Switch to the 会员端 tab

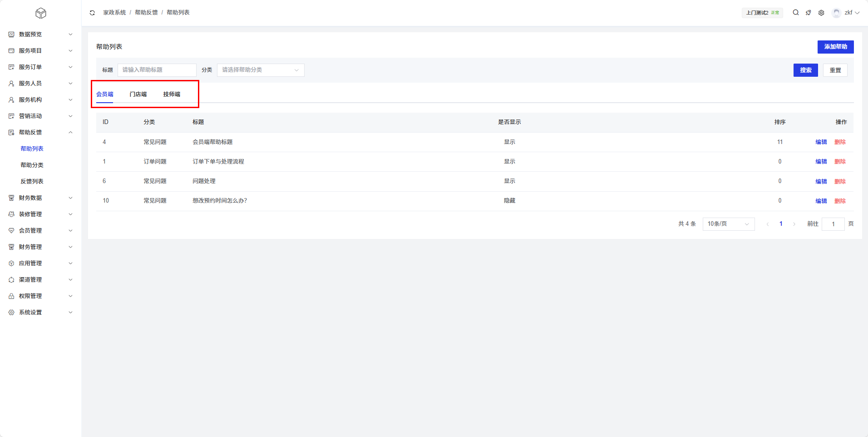[x=105, y=94]
